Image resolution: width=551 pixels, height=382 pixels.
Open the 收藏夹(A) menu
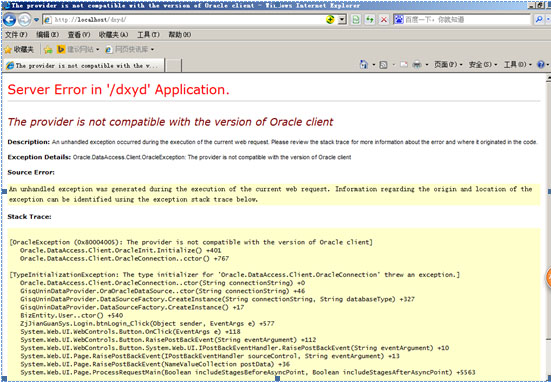113,34
